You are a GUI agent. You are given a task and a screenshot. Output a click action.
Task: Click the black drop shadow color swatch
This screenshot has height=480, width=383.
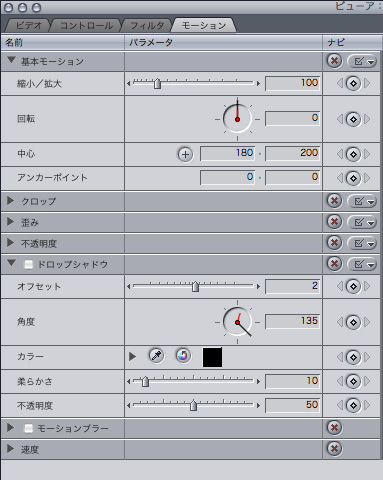[212, 357]
